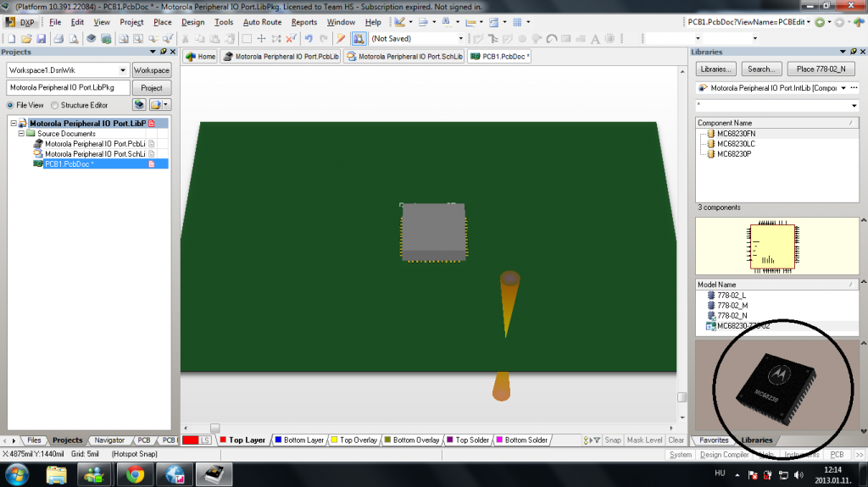This screenshot has height=487, width=868.
Task: Click the Save diskette toolbar icon
Action: (41, 39)
